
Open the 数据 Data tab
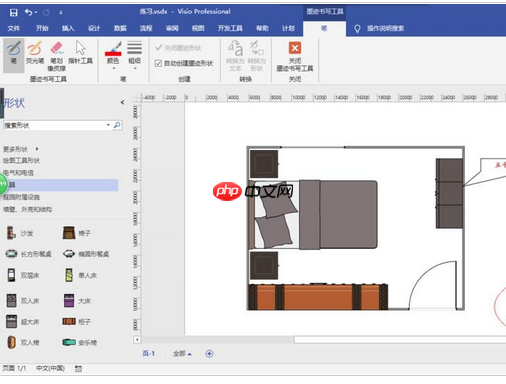click(120, 28)
